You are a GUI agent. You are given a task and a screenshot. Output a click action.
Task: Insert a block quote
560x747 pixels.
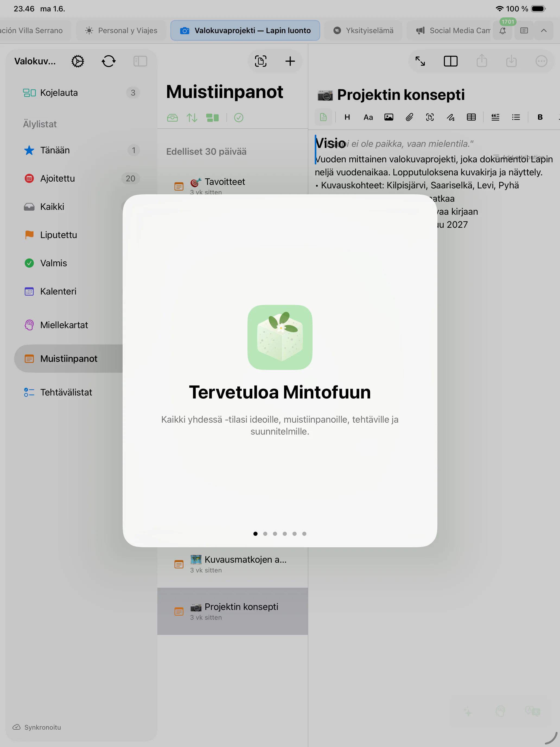[x=495, y=117]
